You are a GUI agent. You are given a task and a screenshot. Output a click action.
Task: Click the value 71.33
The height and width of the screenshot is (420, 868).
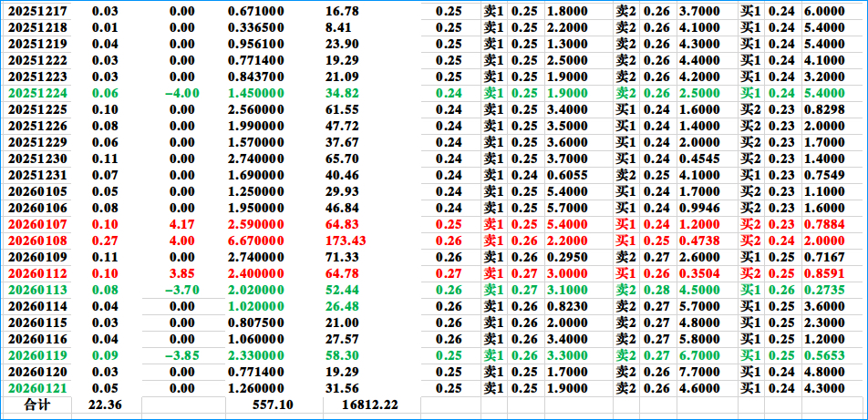pyautogui.click(x=342, y=257)
